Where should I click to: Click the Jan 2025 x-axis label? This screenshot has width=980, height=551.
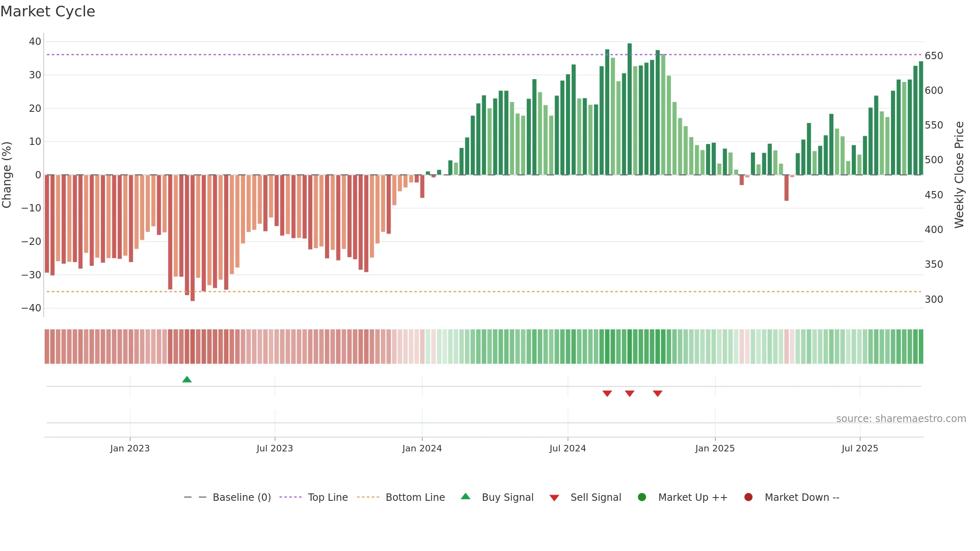715,448
